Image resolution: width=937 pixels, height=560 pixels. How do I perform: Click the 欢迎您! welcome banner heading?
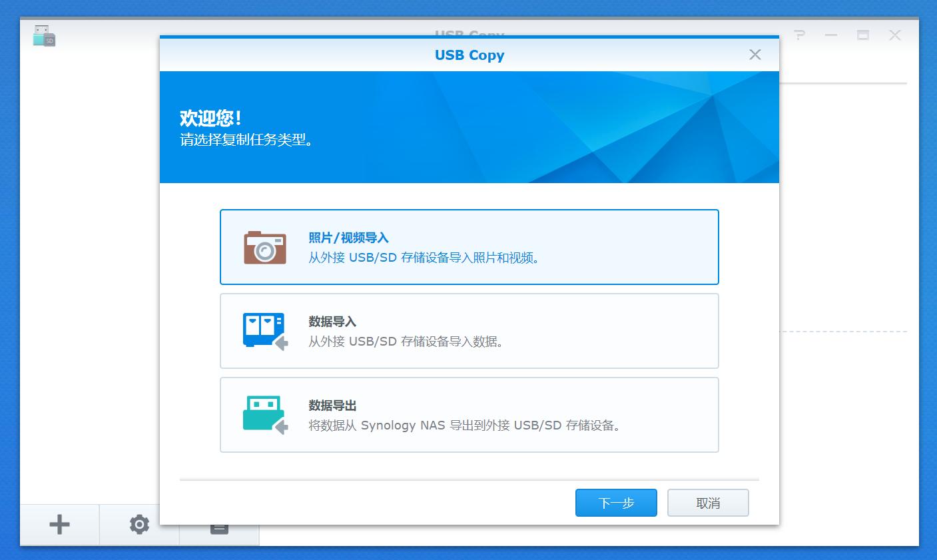[210, 119]
